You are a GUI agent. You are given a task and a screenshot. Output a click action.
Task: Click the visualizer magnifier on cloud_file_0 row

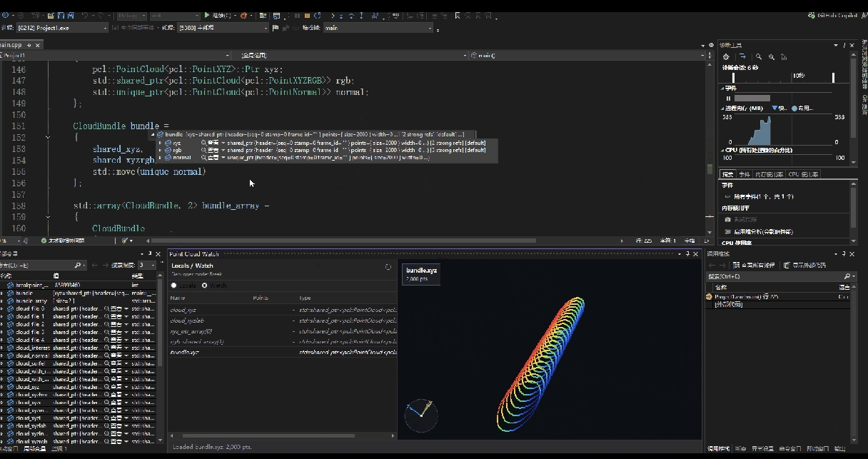tap(107, 308)
